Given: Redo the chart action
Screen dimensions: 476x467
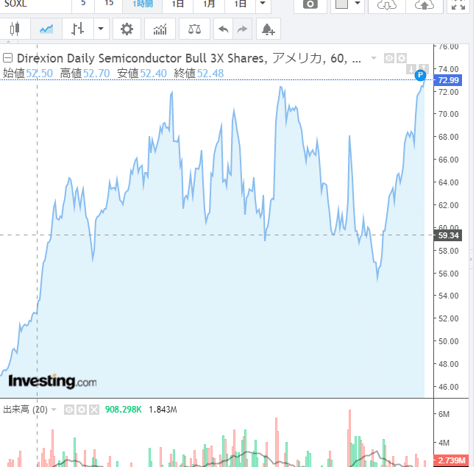Looking at the screenshot, I should pyautogui.click(x=242, y=29).
